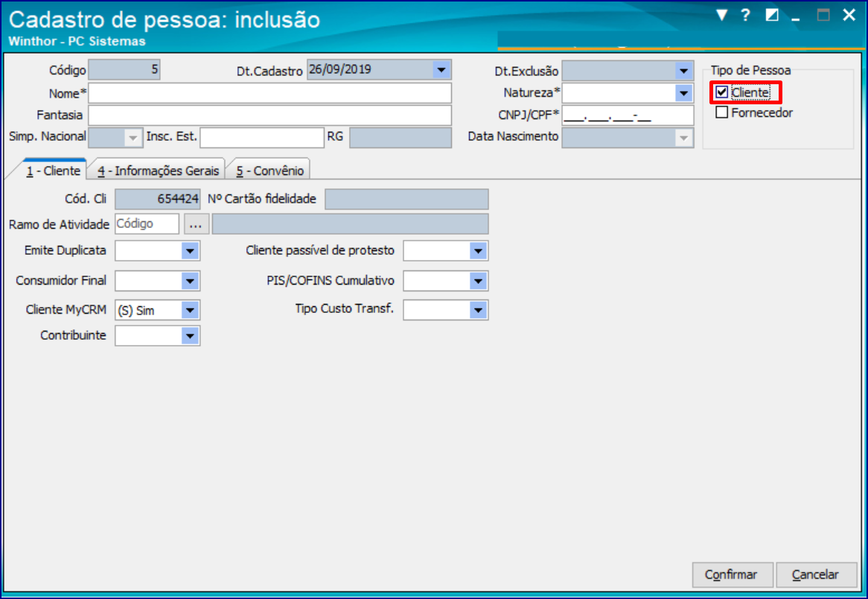Open Cliente passível de protesto dropdown
This screenshot has width=868, height=599.
pyautogui.click(x=478, y=250)
